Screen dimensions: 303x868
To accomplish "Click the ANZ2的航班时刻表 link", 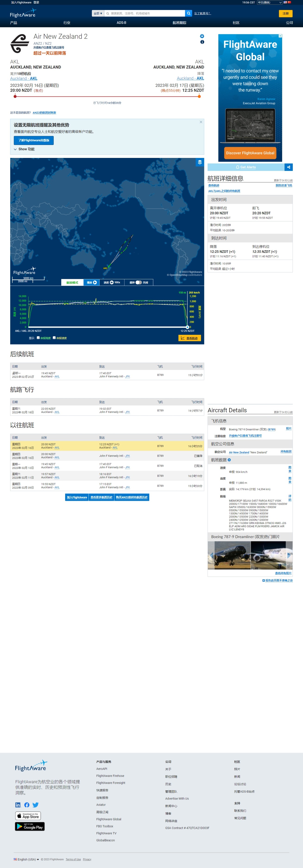I will click(44, 113).
